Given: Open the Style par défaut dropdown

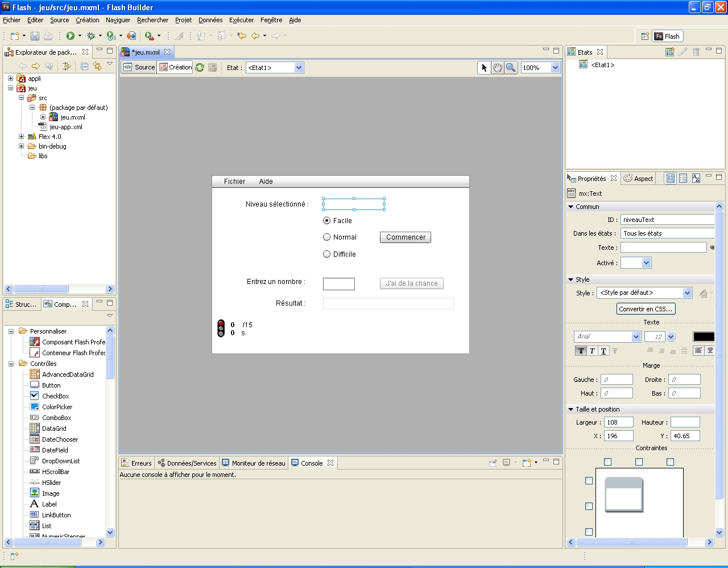Looking at the screenshot, I should coord(687,293).
